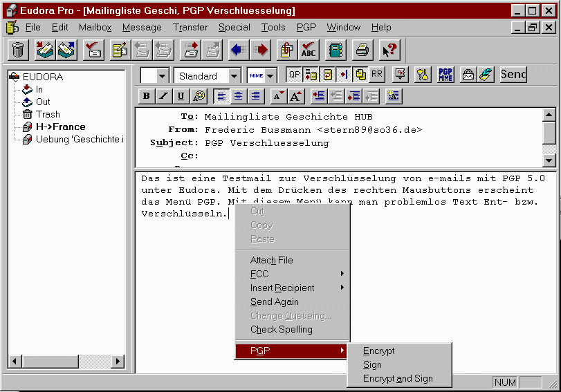Click the spell check ABC icon

coord(309,50)
